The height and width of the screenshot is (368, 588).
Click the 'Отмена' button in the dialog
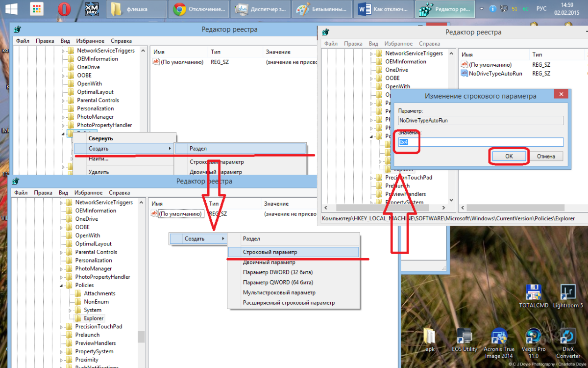546,157
